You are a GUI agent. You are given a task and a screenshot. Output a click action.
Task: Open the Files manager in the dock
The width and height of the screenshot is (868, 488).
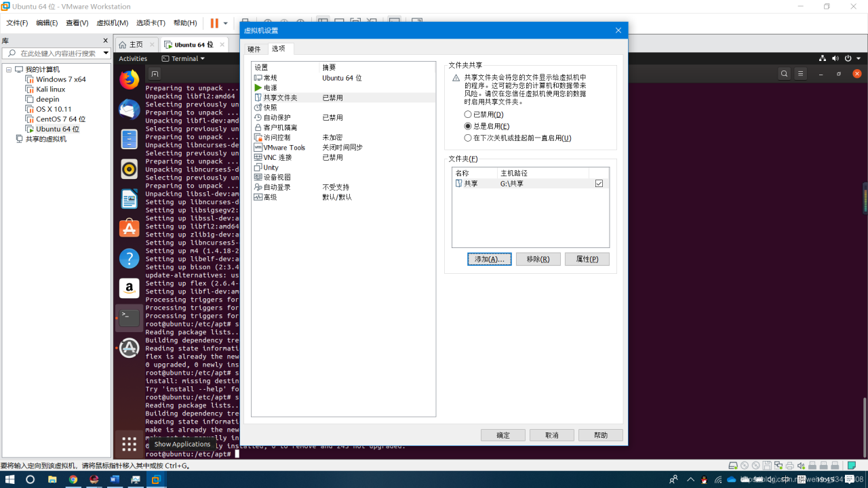click(129, 139)
